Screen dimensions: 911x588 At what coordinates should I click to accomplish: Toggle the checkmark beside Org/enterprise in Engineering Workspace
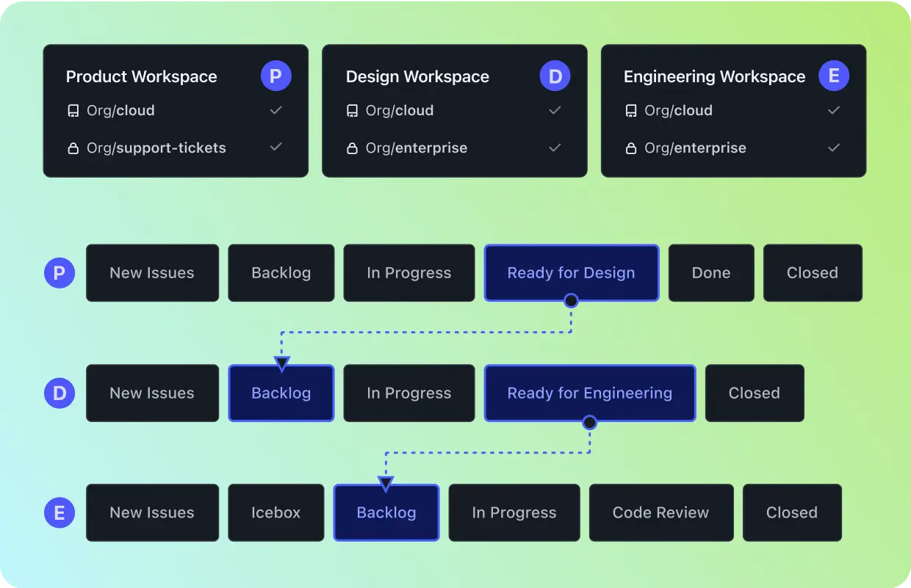click(x=834, y=148)
